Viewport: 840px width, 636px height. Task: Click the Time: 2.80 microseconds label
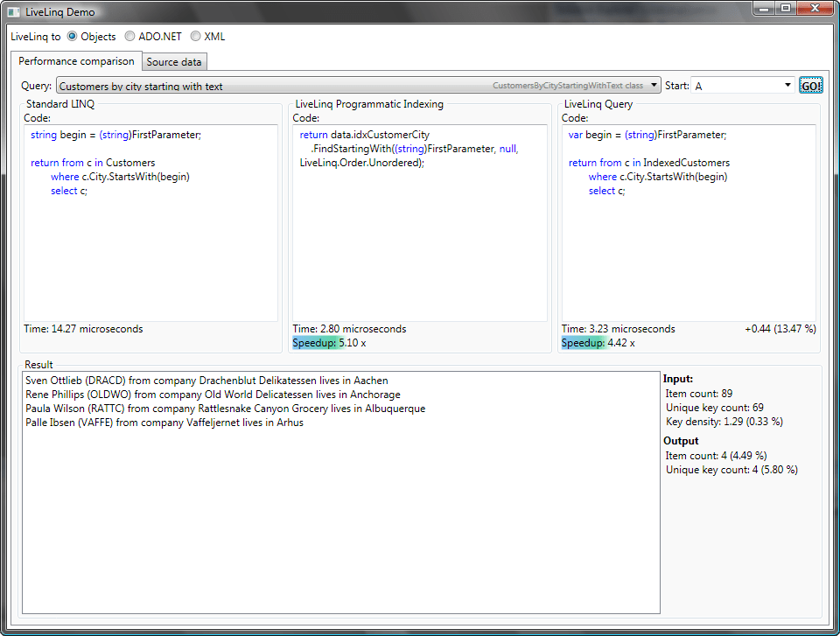[x=349, y=329]
